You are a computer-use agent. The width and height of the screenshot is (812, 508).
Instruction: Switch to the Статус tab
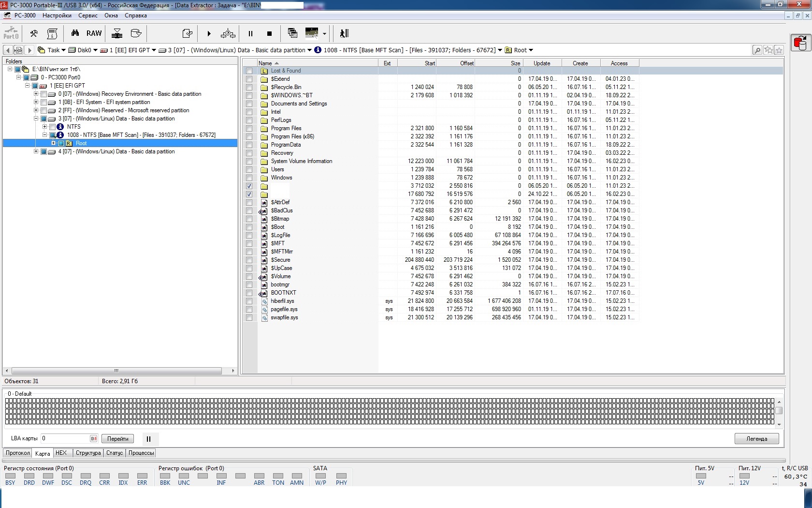click(115, 453)
